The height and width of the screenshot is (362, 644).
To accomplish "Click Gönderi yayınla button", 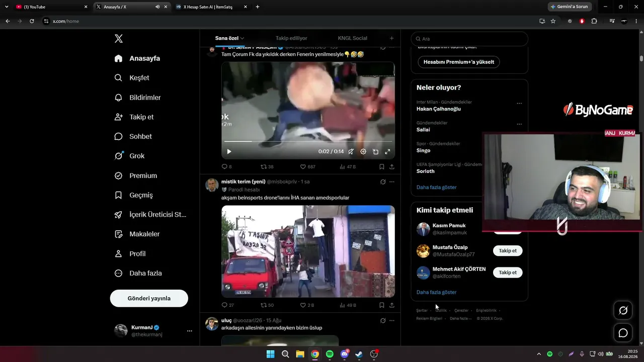I will (x=149, y=298).
